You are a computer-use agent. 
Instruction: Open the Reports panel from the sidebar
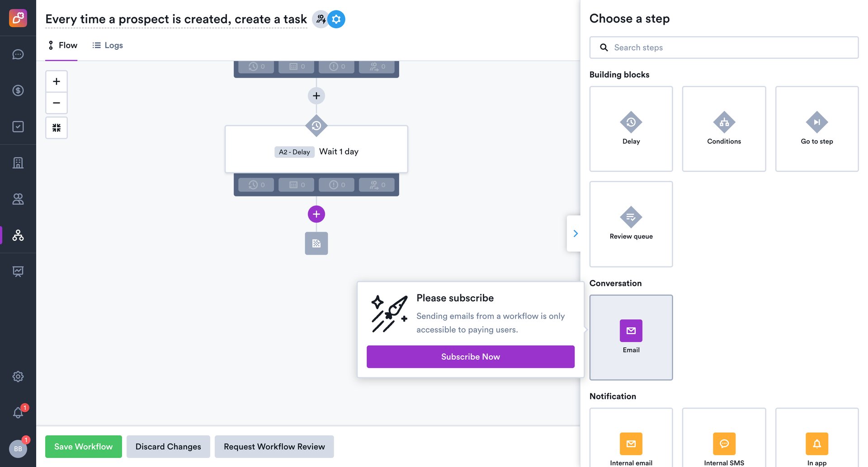pos(18,272)
